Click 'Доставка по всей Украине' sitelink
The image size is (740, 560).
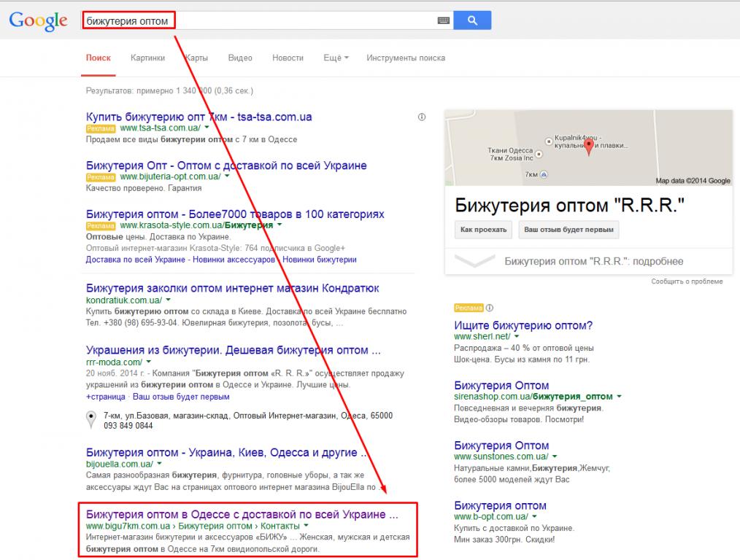(136, 260)
